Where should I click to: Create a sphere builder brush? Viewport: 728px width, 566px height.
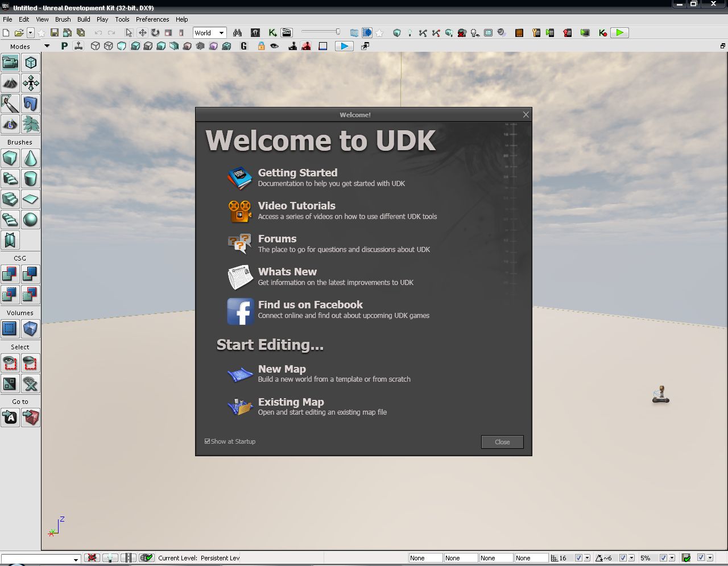pyautogui.click(x=31, y=220)
